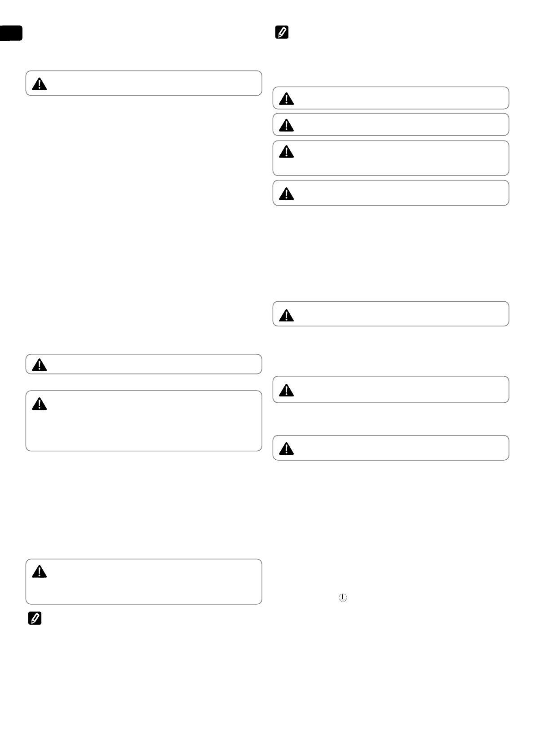Screen dimensions: 535x756
Task: Click warning triangle in first left-column box
Action: click(x=40, y=84)
